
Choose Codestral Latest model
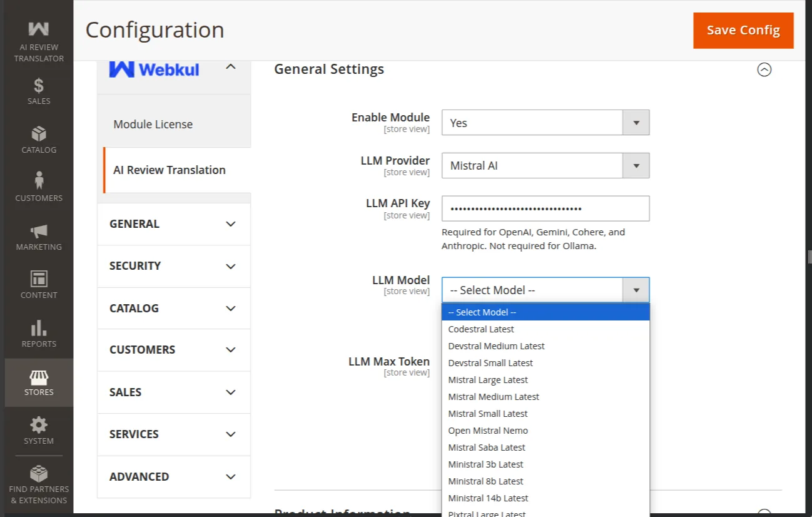click(546, 329)
